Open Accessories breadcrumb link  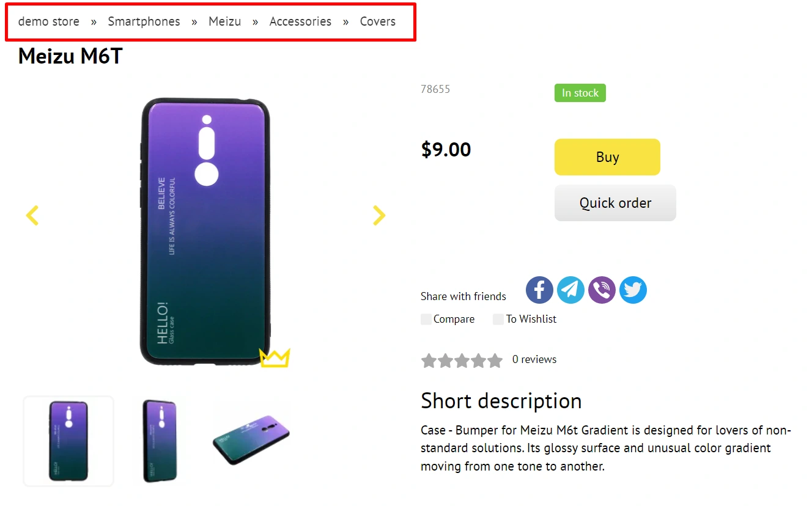point(300,21)
